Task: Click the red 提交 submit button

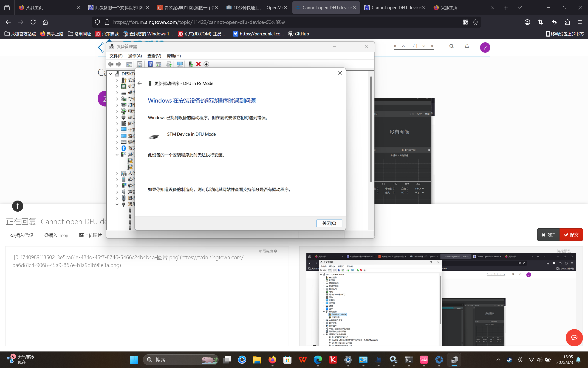Action: pos(571,235)
